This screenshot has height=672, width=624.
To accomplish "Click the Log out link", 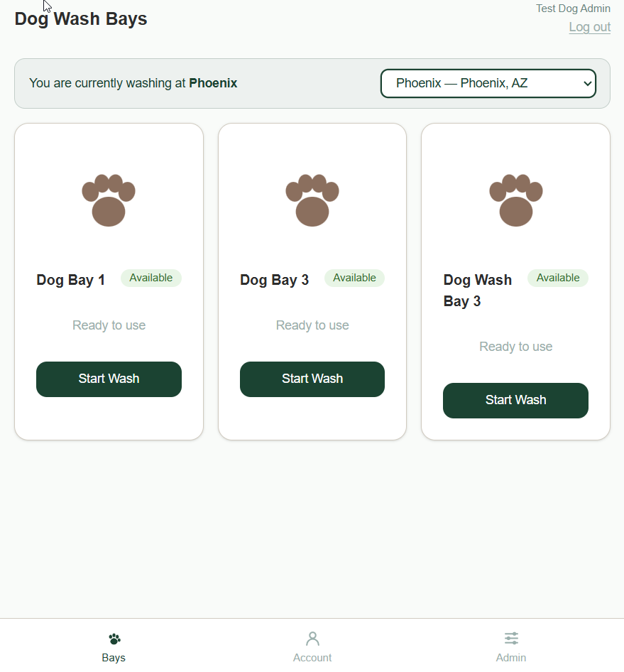I will click(x=589, y=27).
